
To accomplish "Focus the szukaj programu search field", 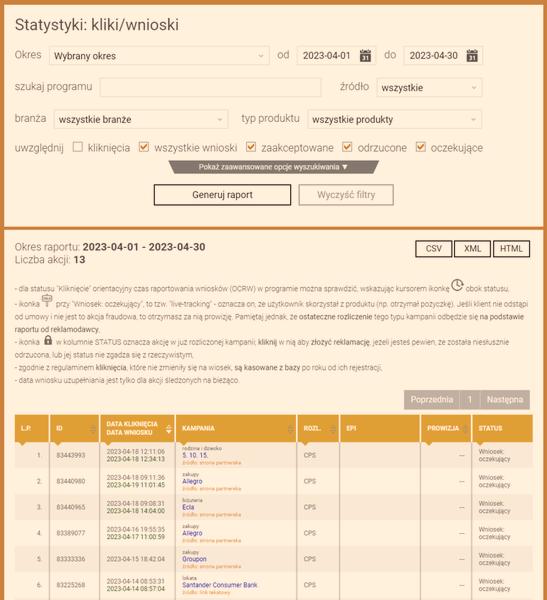I will [x=210, y=87].
